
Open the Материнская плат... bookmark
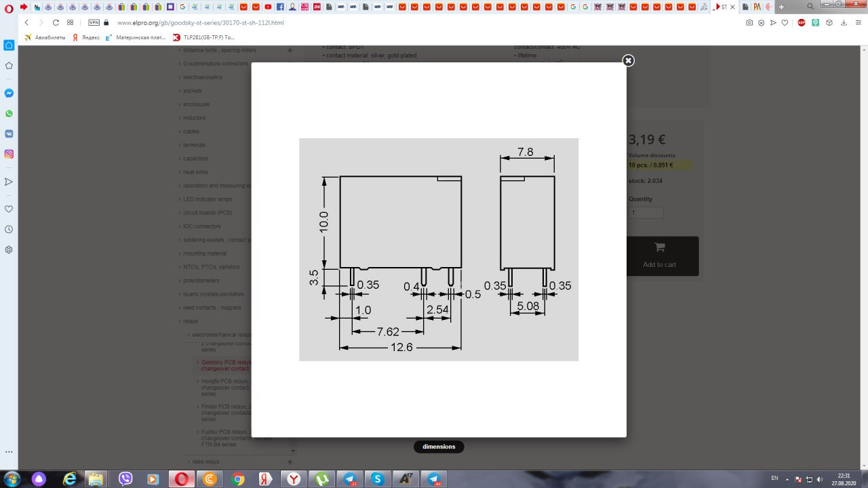[136, 37]
